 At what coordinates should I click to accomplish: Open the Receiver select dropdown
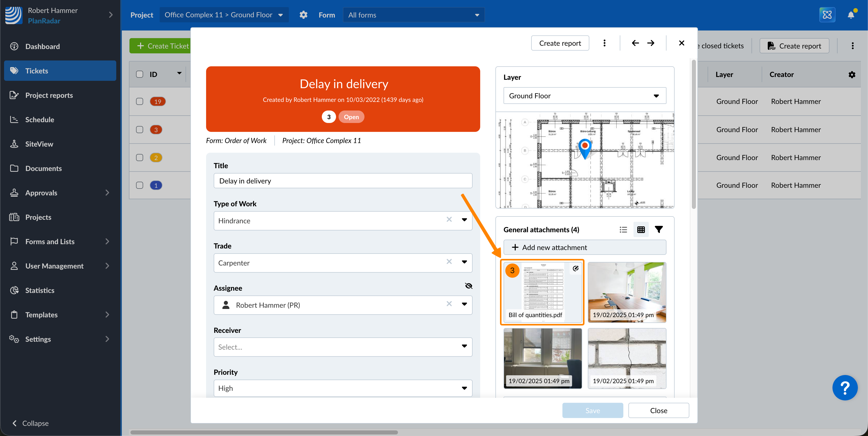[343, 347]
